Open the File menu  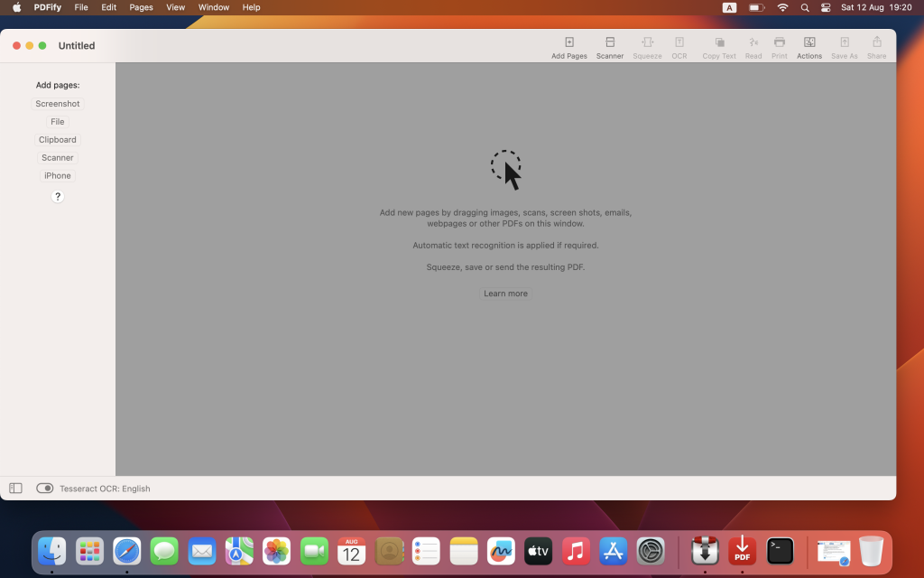[80, 7]
